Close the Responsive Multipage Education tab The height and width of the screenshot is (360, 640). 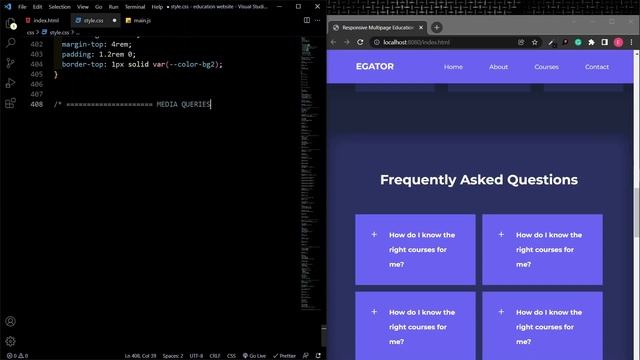(x=421, y=27)
